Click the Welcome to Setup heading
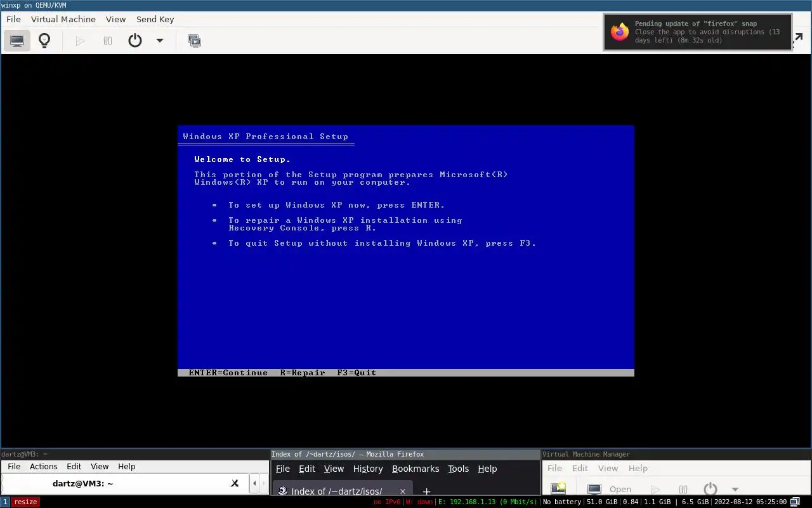 (242, 159)
